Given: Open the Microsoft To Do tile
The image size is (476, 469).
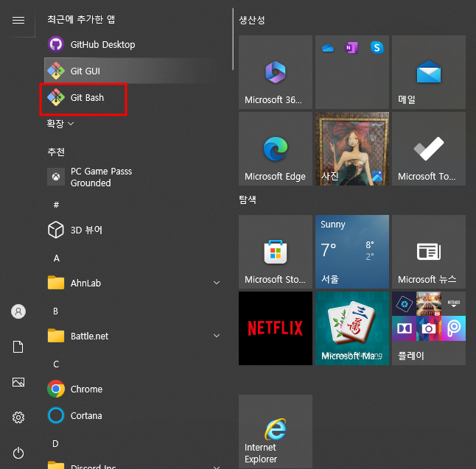Looking at the screenshot, I should click(x=429, y=149).
